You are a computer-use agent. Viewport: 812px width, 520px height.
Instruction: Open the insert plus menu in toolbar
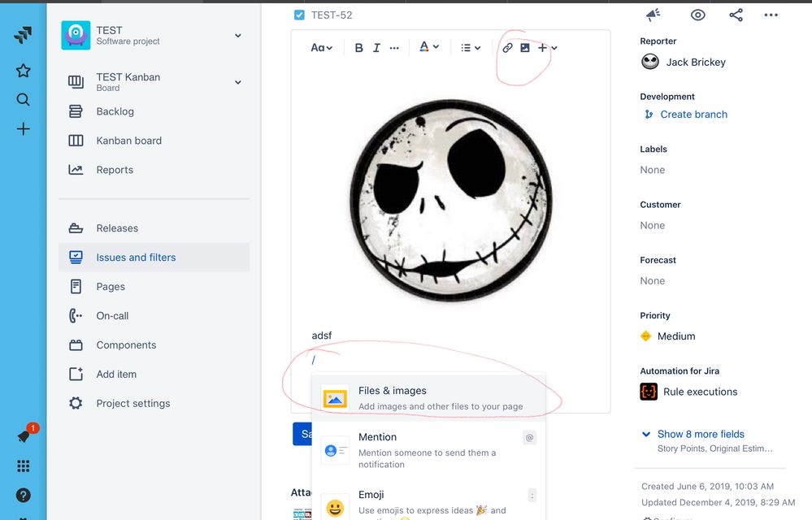coord(547,48)
